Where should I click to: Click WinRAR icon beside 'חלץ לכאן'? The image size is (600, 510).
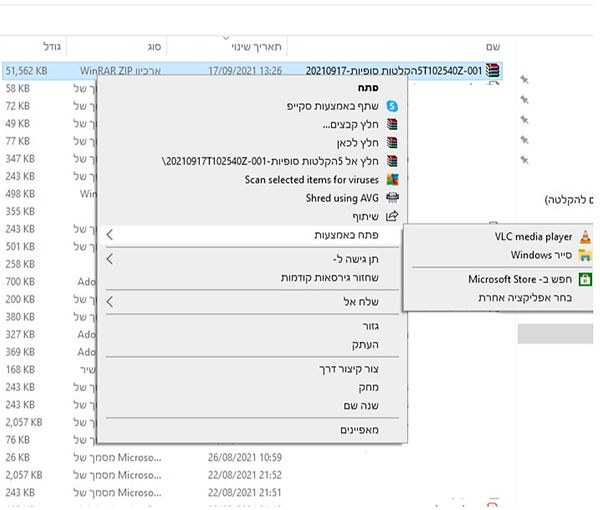(x=392, y=143)
